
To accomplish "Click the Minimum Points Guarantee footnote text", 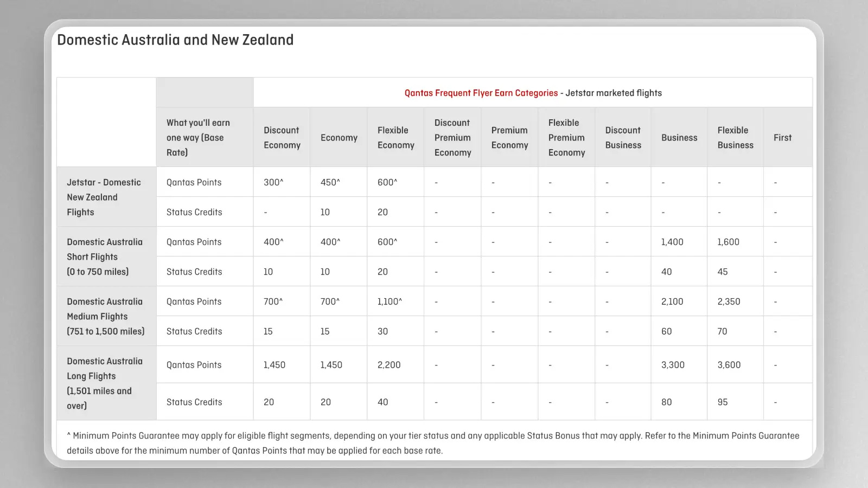I will point(433,443).
